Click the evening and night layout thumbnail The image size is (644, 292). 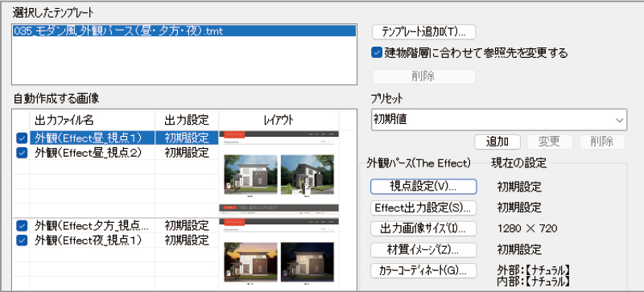pos(279,253)
